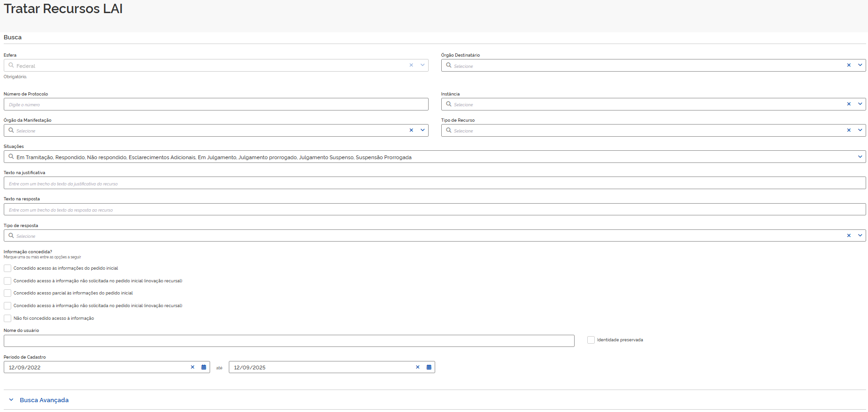Screen dimensions: 868x412
Task: Open calendar for the 12/09/2022 start date
Action: coord(204,368)
